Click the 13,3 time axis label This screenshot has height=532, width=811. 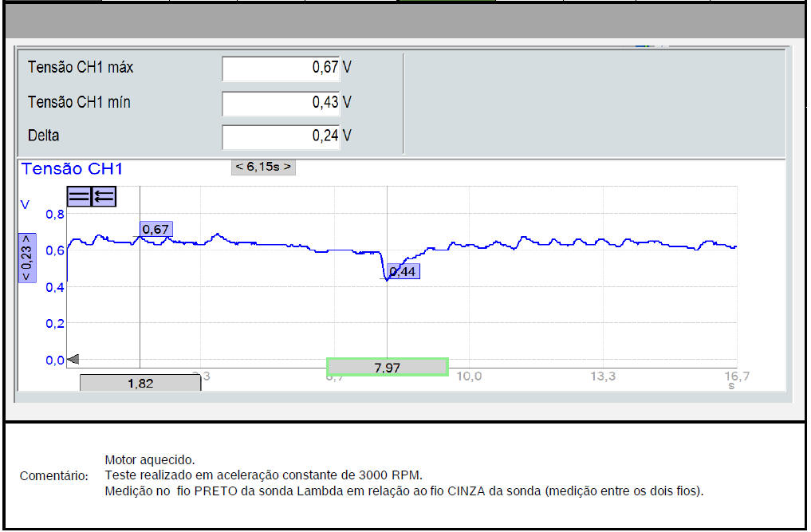pyautogui.click(x=603, y=376)
